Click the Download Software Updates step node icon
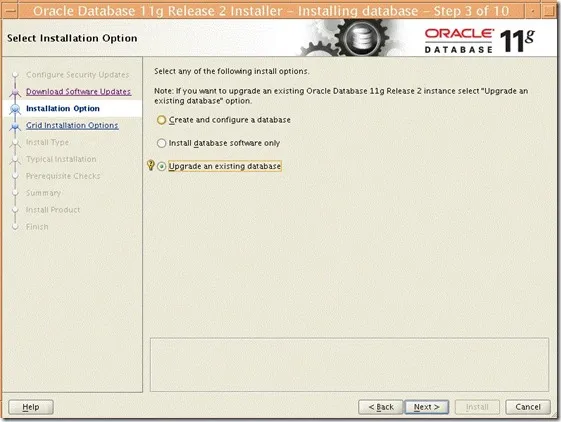Screen dimensions: 561x422 coord(15,92)
